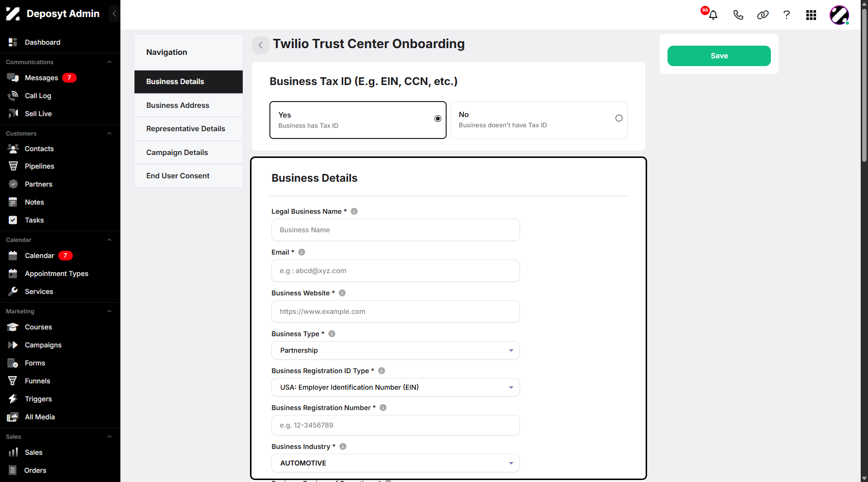Open the Business Type dropdown
Viewport: 868px width, 482px height.
click(x=396, y=350)
